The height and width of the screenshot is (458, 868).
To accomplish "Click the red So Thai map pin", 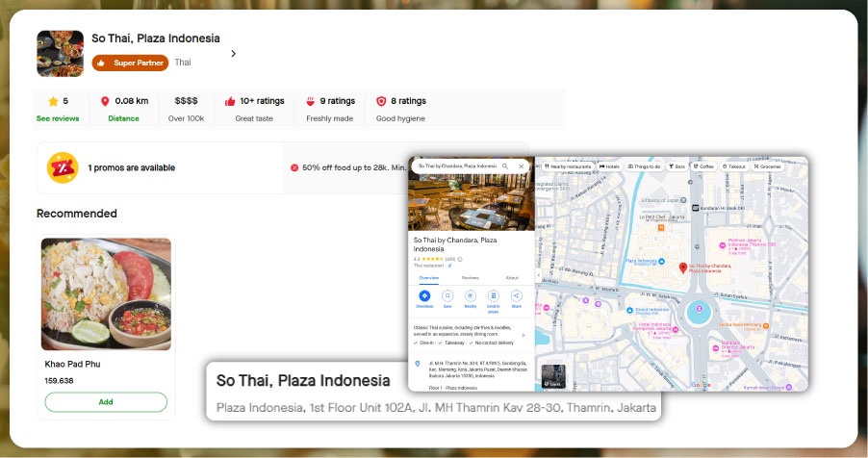I will click(x=683, y=267).
